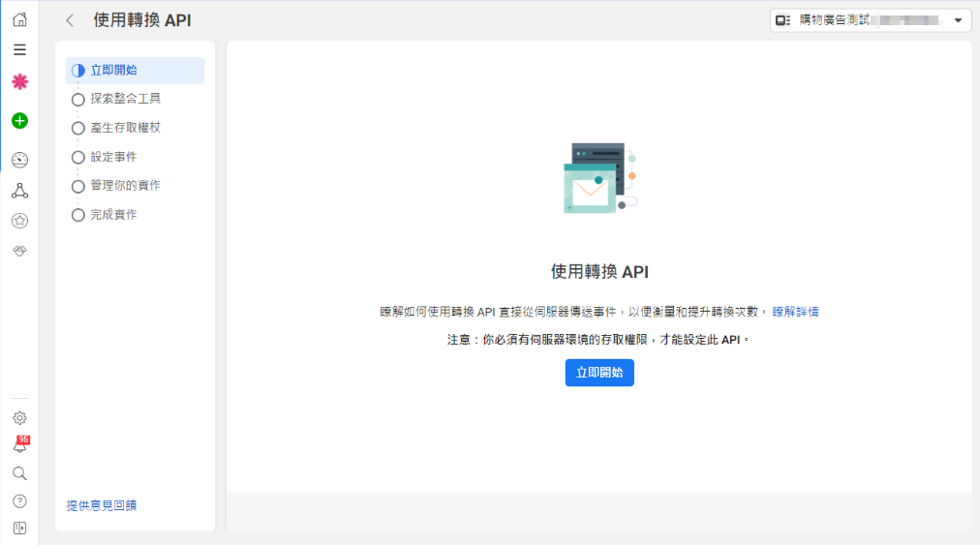Click the green plus create icon
Screen dimensions: 980x545
19,121
